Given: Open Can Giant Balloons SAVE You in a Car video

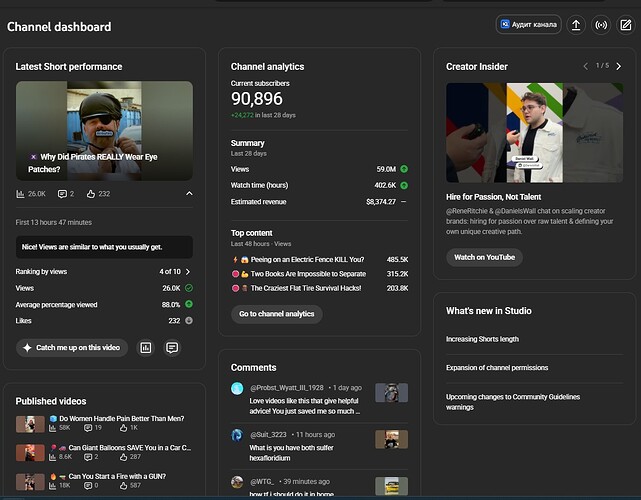Looking at the screenshot, I should pos(130,448).
